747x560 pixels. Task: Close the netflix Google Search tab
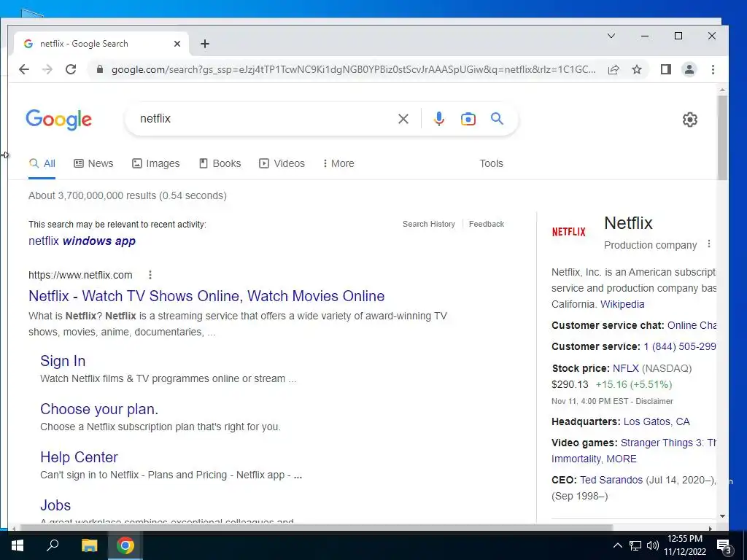point(177,44)
